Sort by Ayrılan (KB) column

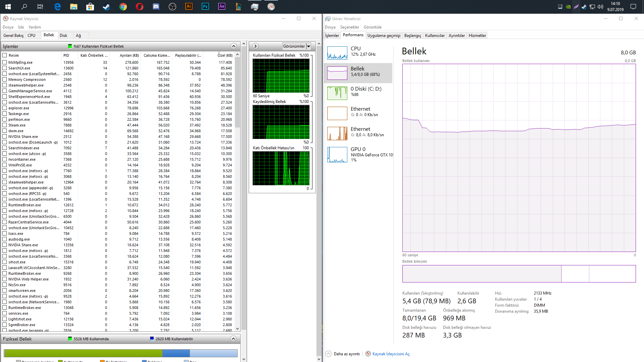pyautogui.click(x=125, y=55)
